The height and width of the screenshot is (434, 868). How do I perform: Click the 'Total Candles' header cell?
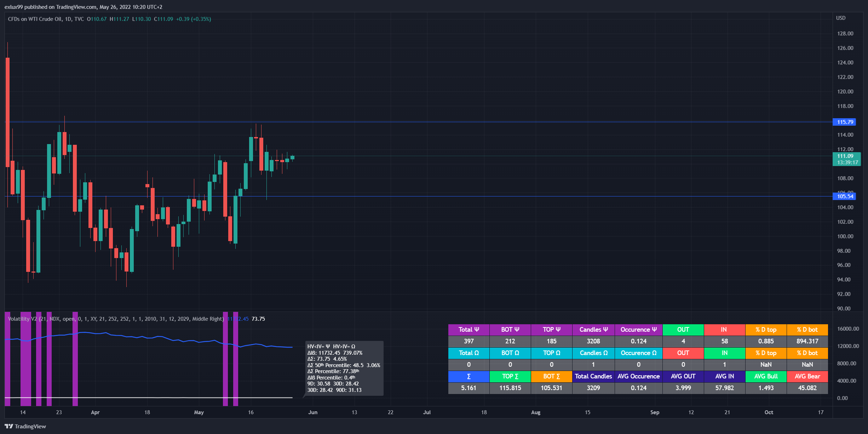pyautogui.click(x=593, y=376)
